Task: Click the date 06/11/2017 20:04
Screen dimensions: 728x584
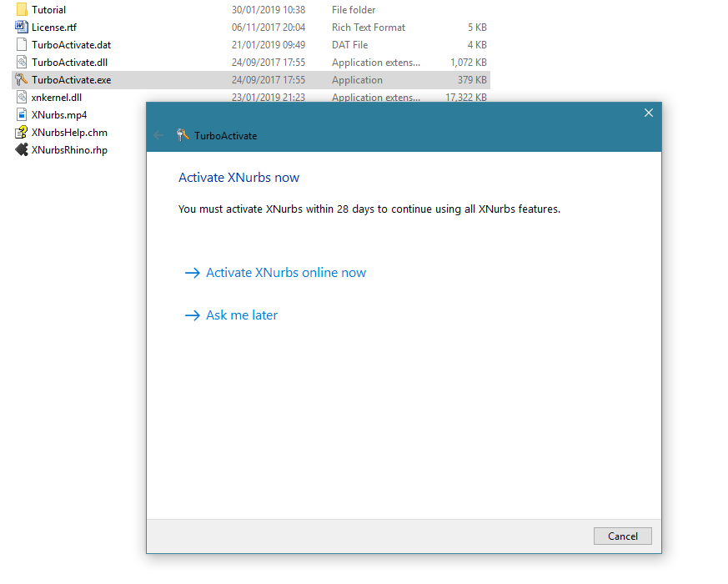Action: 269,28
